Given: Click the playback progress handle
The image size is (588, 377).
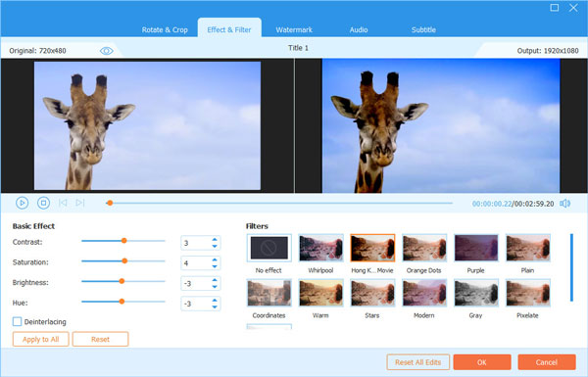Looking at the screenshot, I should pos(110,203).
